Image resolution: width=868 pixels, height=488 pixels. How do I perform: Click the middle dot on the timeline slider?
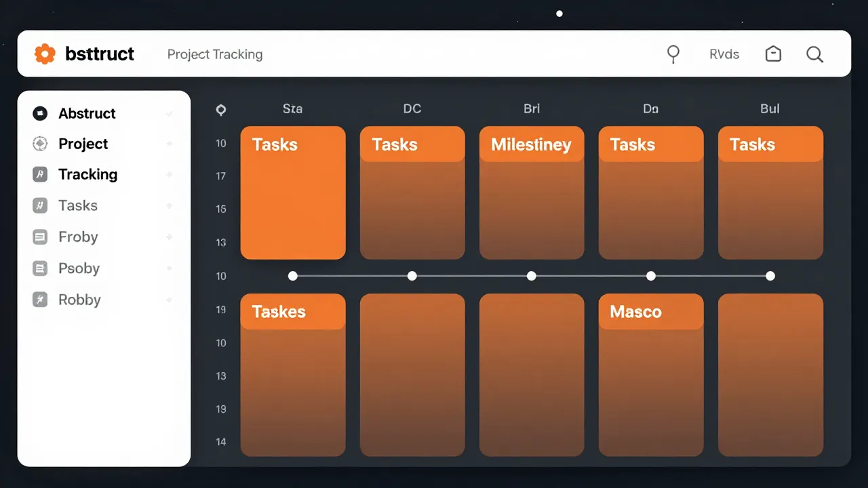(x=532, y=276)
